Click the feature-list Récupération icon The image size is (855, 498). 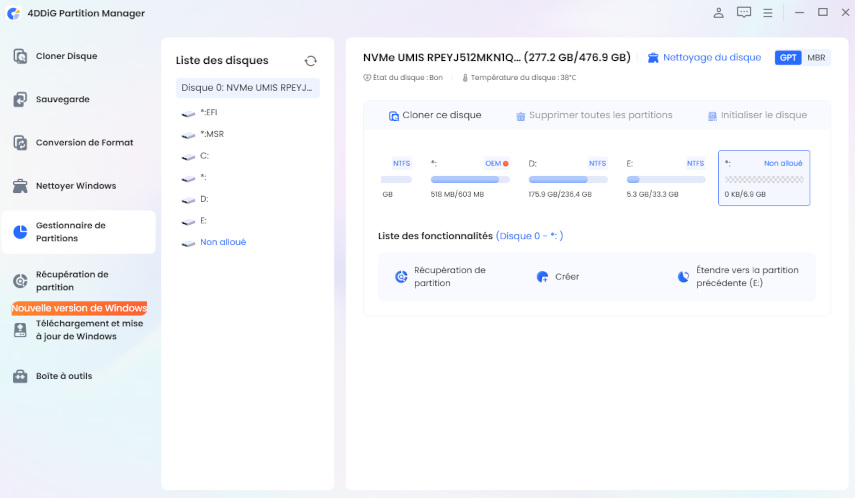401,277
